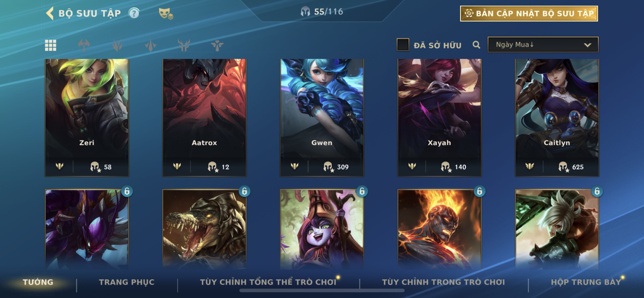Go back using the arrow beside BỘ SƯU TẬP
The image size is (644, 298).
click(50, 13)
